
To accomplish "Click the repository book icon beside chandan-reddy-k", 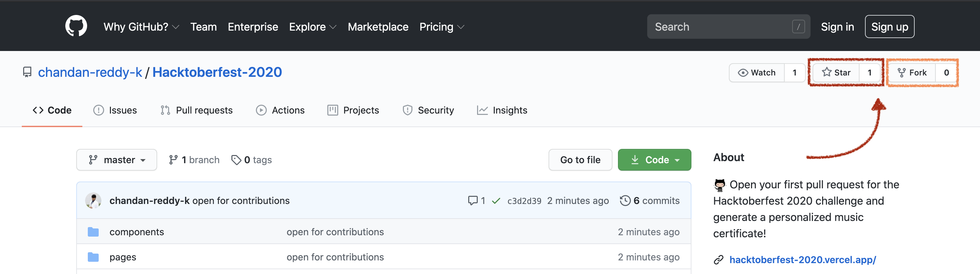I will [x=27, y=72].
